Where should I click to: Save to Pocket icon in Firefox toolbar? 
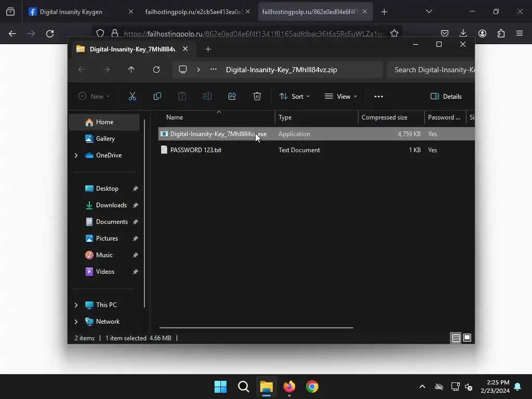click(x=445, y=33)
